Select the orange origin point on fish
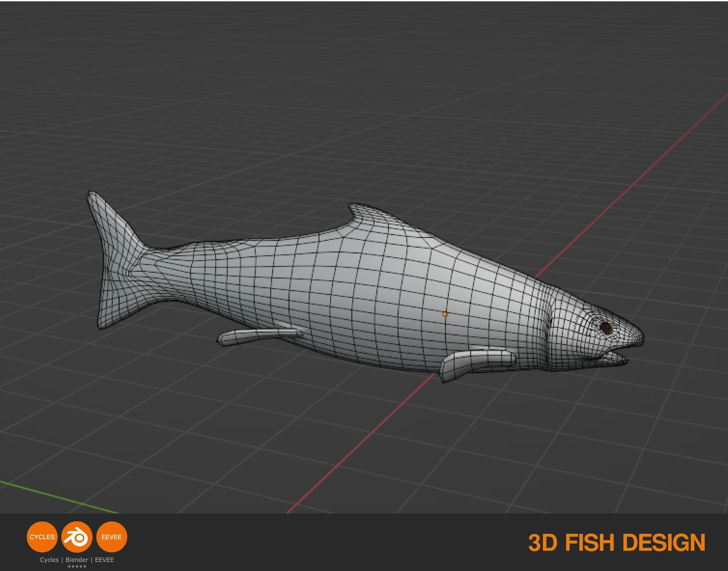This screenshot has height=571, width=728. 445,314
